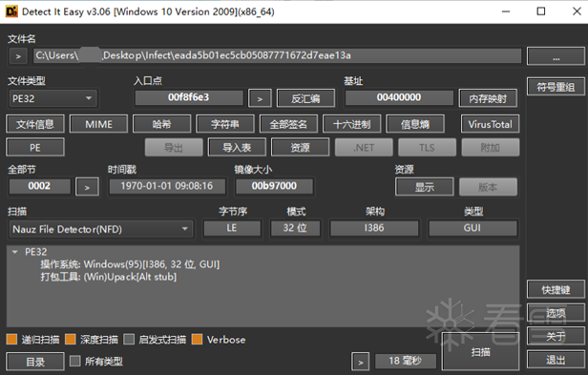Open the MIME button
The height and width of the screenshot is (375, 588).
click(98, 124)
